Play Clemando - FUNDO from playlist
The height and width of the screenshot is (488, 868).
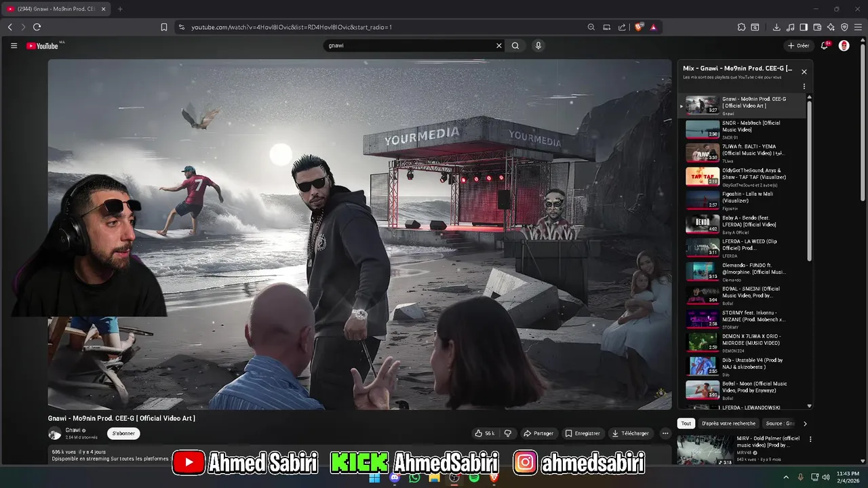pyautogui.click(x=742, y=271)
